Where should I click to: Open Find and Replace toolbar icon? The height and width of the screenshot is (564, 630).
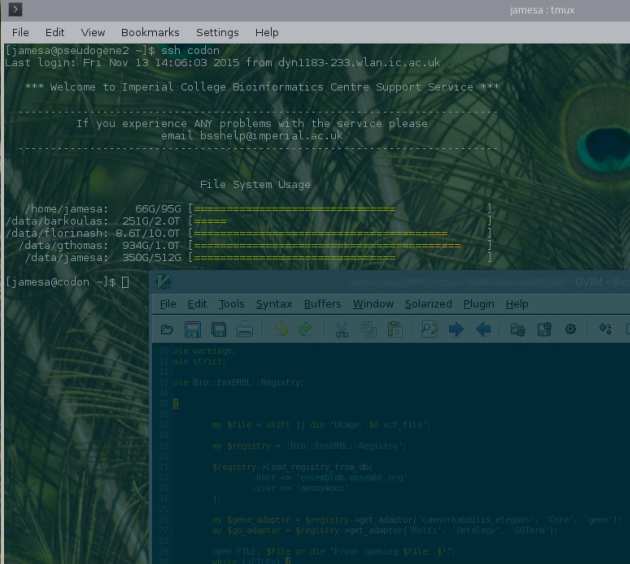[429, 329]
